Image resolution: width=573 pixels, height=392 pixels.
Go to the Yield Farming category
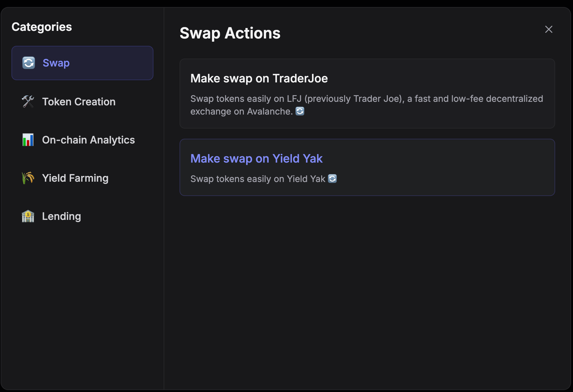(x=82, y=178)
